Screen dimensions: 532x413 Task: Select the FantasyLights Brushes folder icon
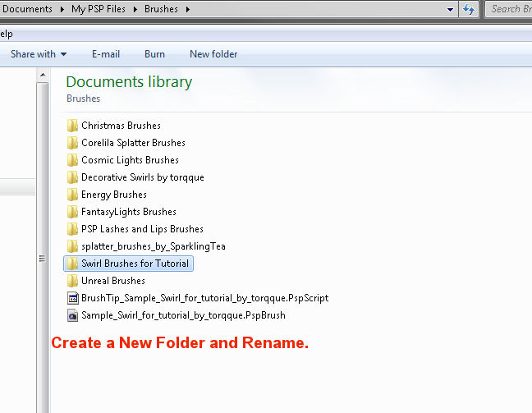72,212
